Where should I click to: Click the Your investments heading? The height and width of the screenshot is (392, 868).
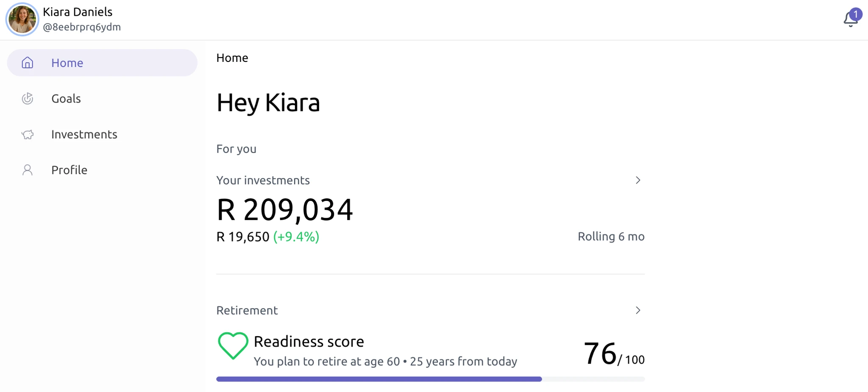(263, 180)
